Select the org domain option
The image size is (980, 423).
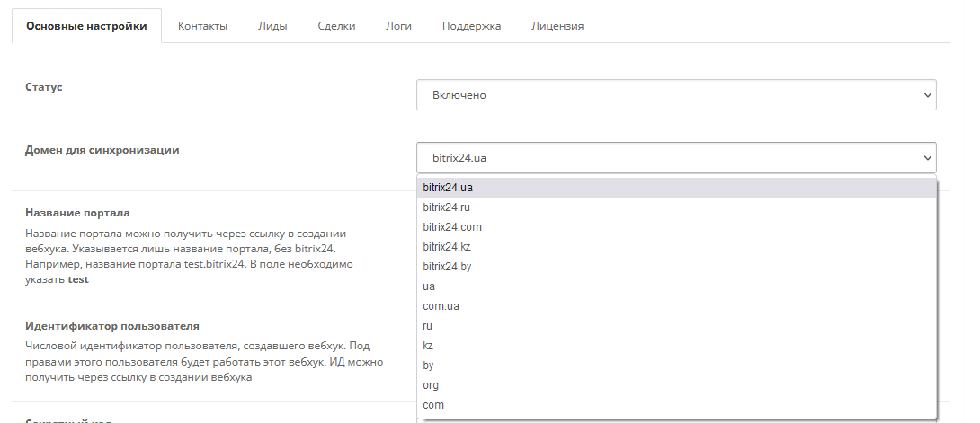tap(676, 385)
